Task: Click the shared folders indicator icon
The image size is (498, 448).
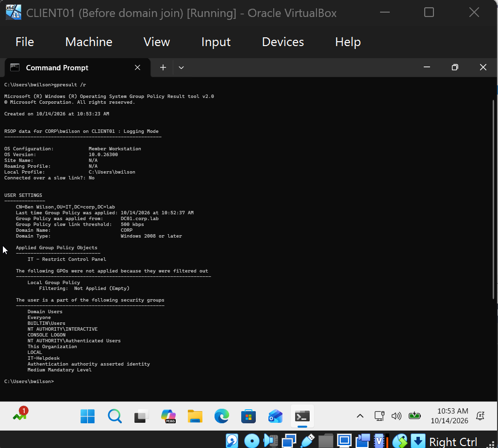Action: tap(326, 441)
